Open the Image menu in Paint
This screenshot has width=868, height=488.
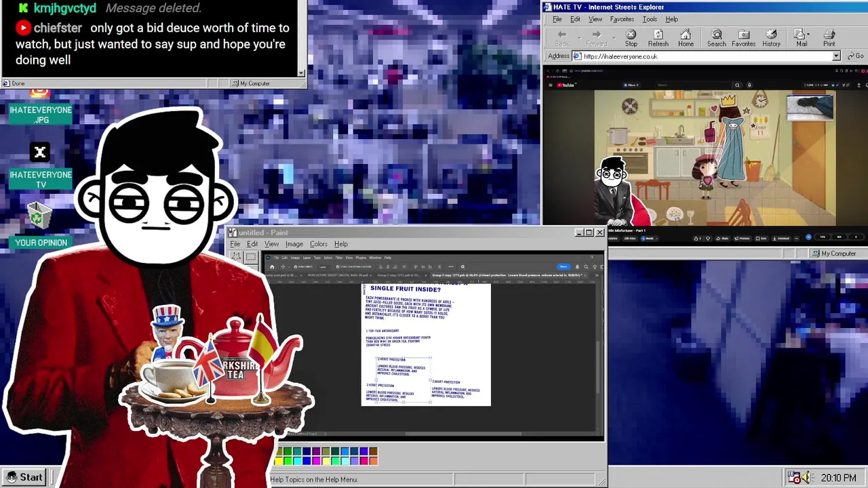(294, 244)
